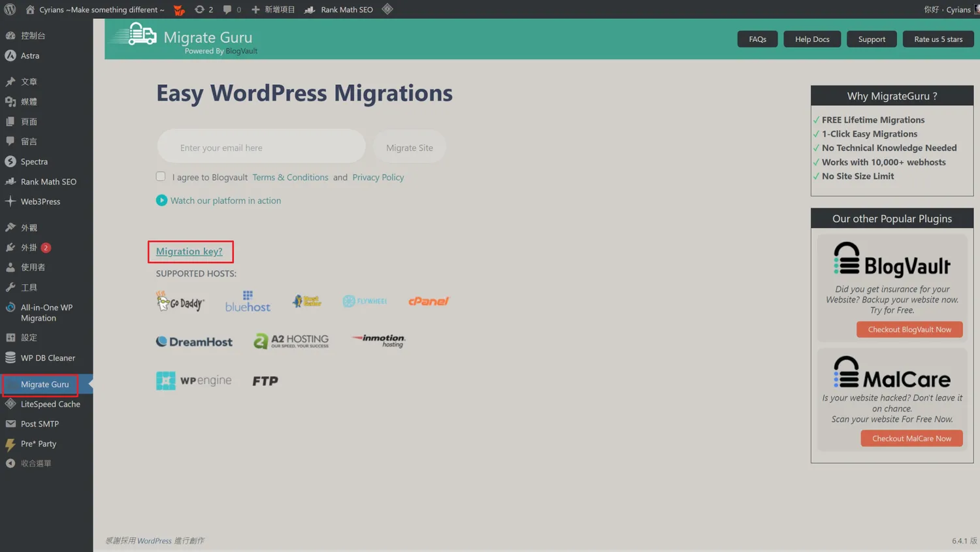Image resolution: width=980 pixels, height=552 pixels.
Task: Open the site name menu in admin bar
Action: pyautogui.click(x=101, y=9)
